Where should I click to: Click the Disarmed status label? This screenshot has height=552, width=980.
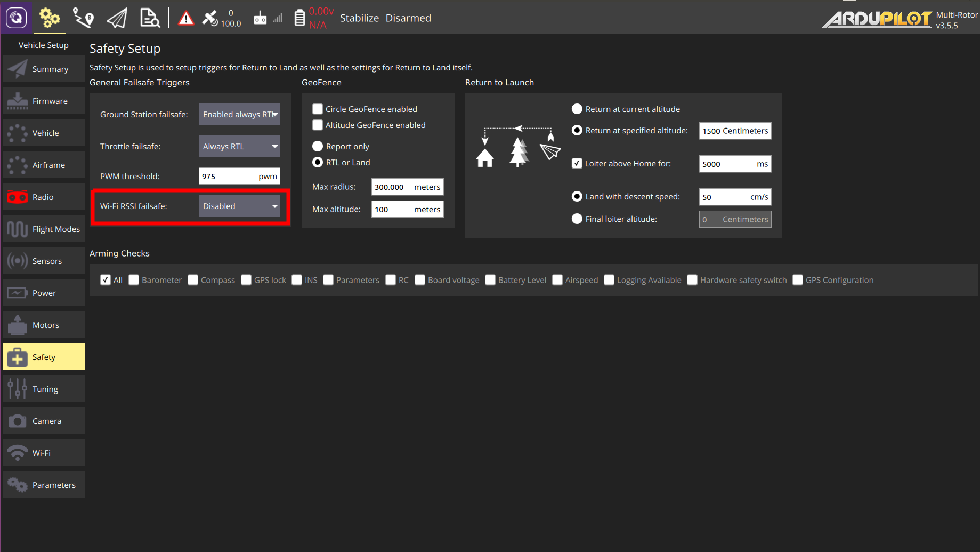coord(408,18)
